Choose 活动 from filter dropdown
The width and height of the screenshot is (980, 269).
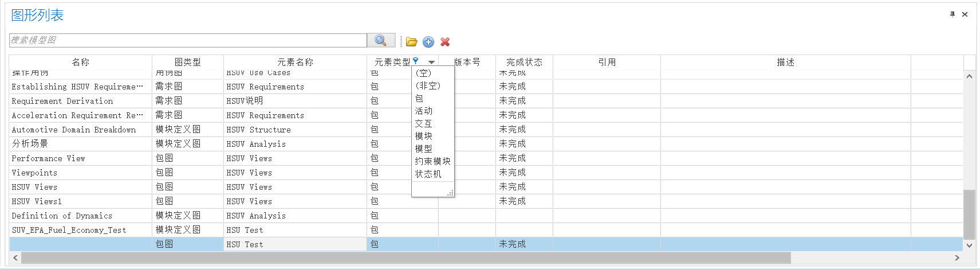pyautogui.click(x=424, y=111)
